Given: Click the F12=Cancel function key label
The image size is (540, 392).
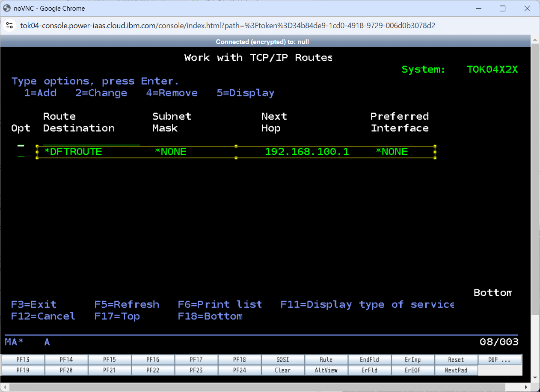Looking at the screenshot, I should click(43, 316).
